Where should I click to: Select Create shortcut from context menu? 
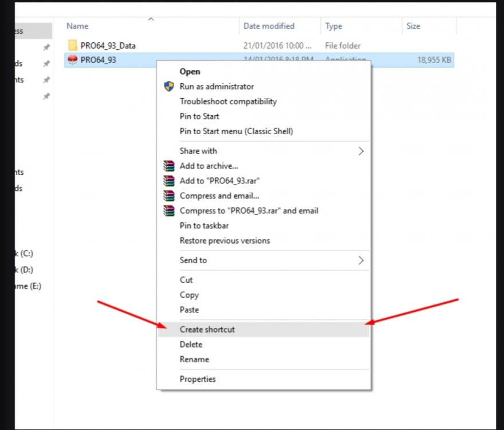207,330
